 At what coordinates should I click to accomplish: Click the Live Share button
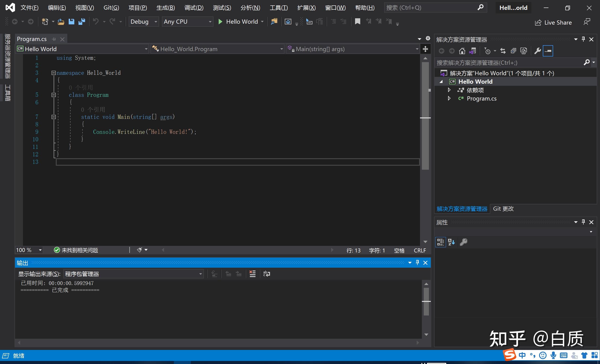tap(553, 23)
